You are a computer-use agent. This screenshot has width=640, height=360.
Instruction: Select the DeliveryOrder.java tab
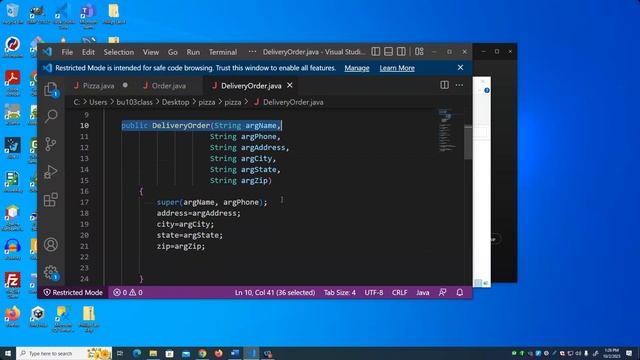pos(251,85)
